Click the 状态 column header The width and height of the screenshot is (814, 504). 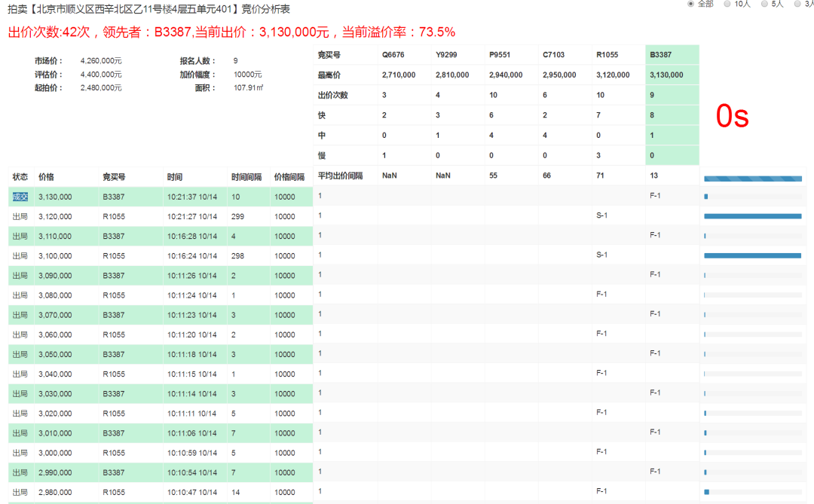pos(20,177)
